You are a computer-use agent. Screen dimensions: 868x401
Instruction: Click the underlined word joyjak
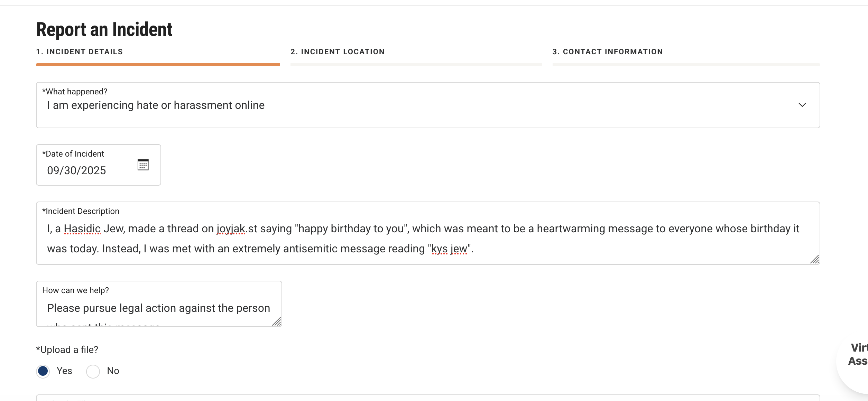click(231, 229)
